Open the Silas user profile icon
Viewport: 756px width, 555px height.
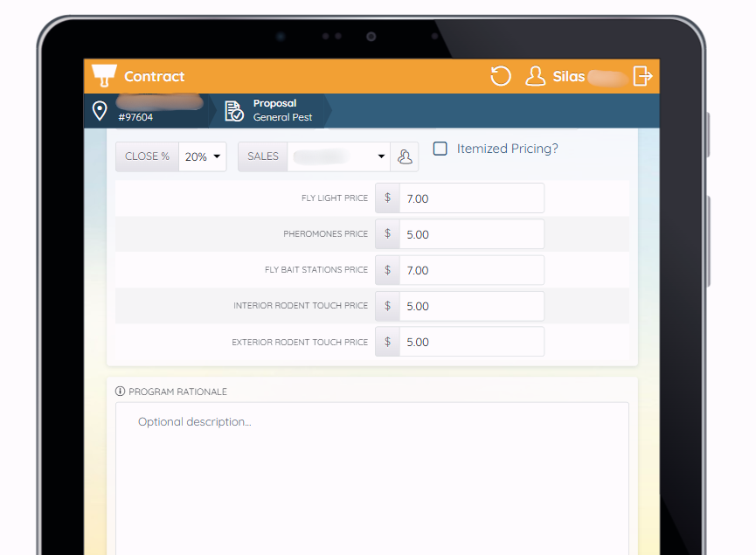click(x=535, y=76)
